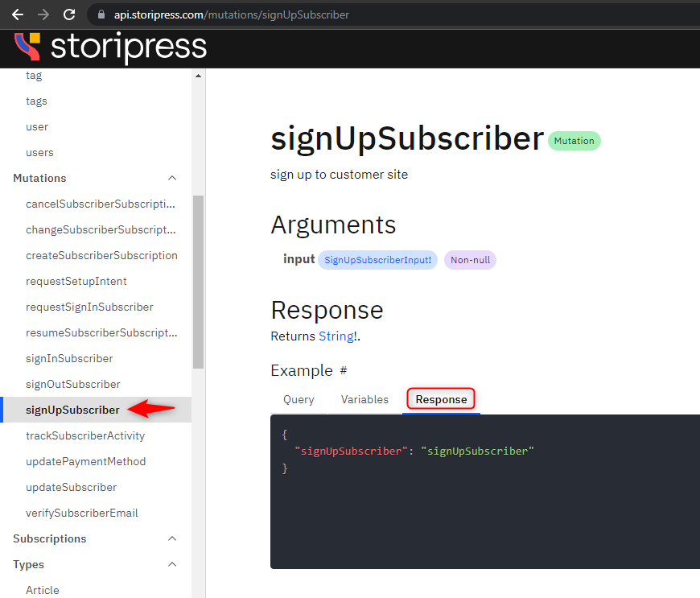
Task: Open requestSignInSubscriber mutation
Action: 89,307
